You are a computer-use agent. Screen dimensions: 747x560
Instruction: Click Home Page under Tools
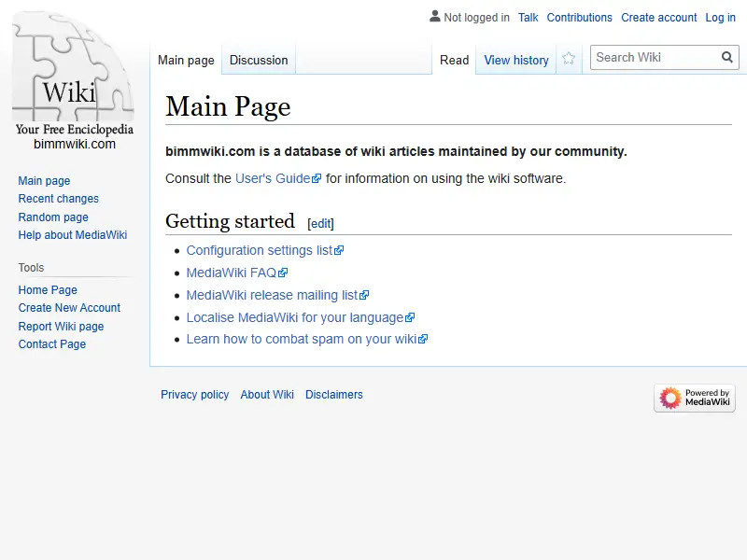pyautogui.click(x=48, y=290)
